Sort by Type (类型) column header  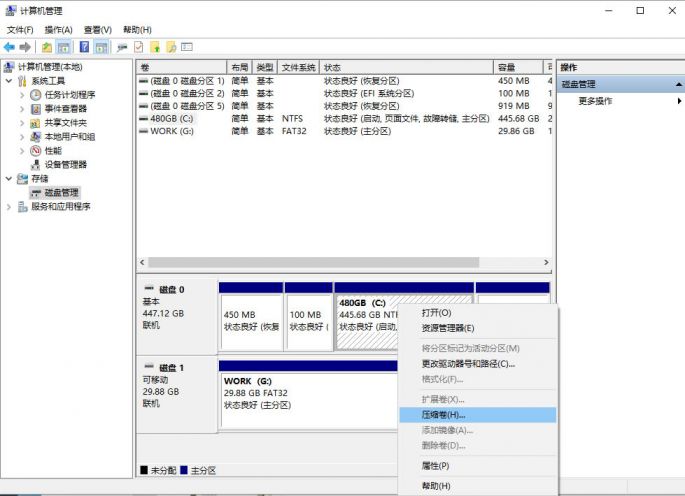[x=265, y=67]
